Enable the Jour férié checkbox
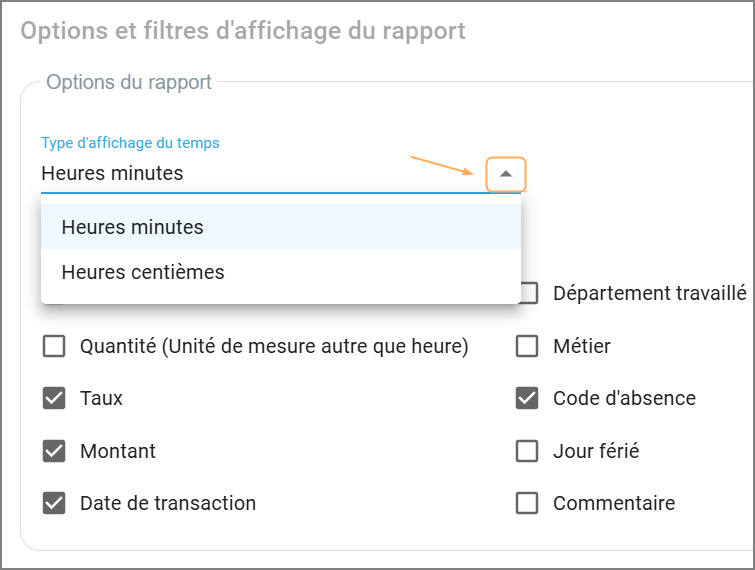 click(527, 451)
